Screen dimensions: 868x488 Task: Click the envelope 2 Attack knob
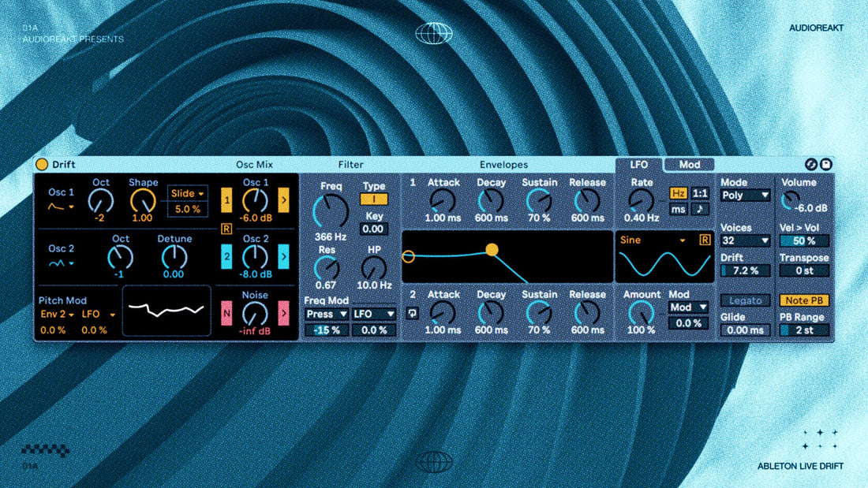443,314
